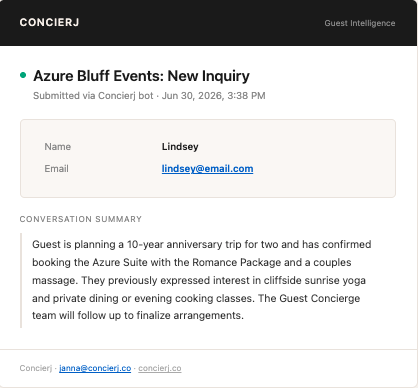Click the CONCIERJ logo in the header
This screenshot has width=418, height=388.
coord(49,22)
